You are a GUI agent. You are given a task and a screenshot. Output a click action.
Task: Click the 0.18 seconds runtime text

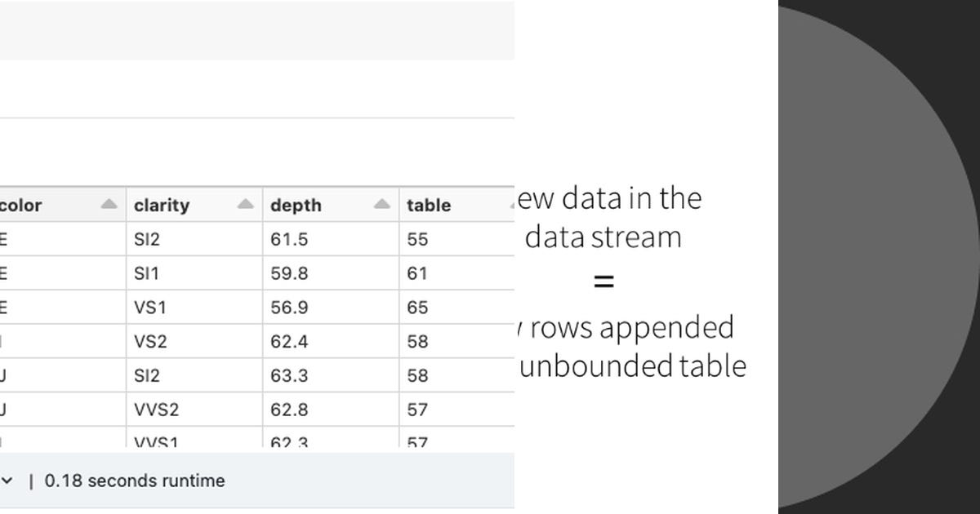[x=135, y=481]
